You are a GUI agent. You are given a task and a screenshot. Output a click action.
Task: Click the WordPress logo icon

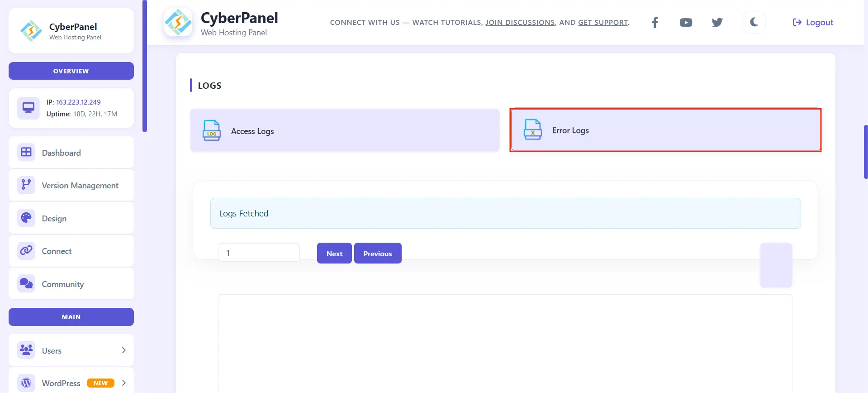click(x=26, y=383)
